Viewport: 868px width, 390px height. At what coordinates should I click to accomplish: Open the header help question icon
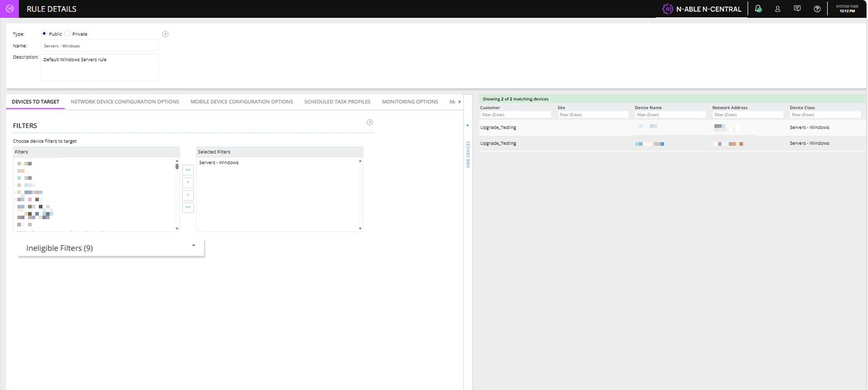(817, 9)
